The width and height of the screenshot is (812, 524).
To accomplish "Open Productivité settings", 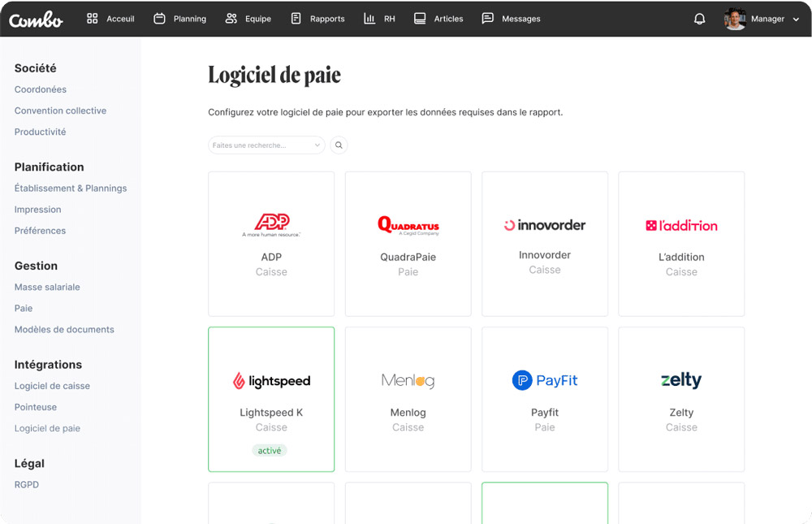I will (x=41, y=132).
